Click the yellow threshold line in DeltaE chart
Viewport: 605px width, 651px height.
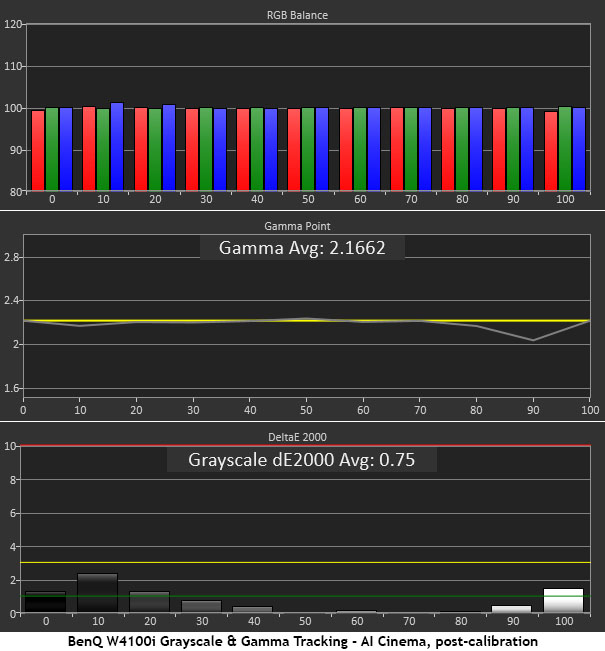pyautogui.click(x=300, y=563)
